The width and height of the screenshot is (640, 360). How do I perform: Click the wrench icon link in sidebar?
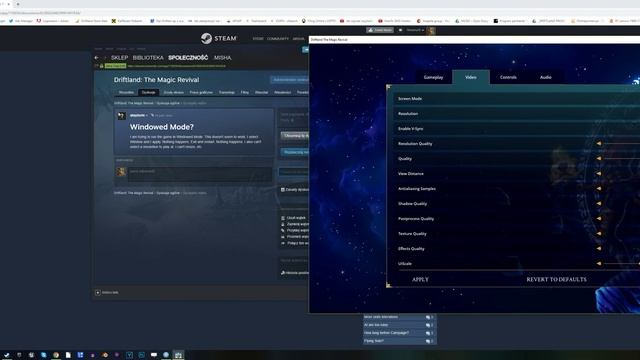282,273
